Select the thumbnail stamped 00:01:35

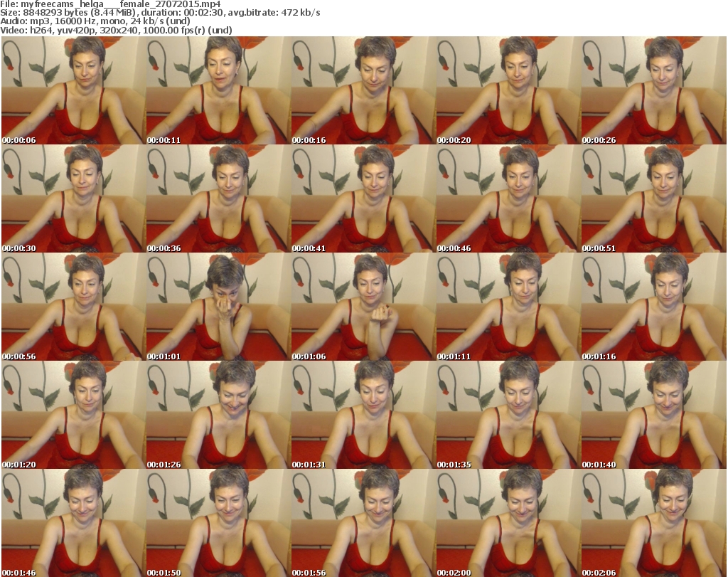[x=508, y=415]
